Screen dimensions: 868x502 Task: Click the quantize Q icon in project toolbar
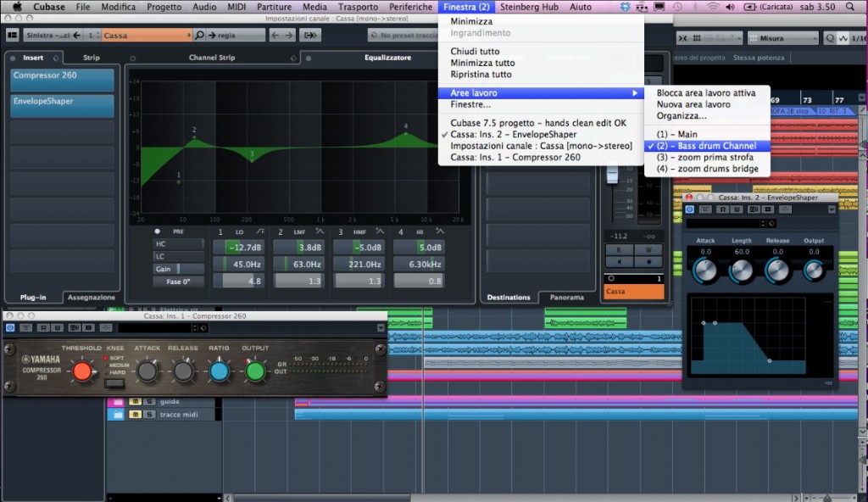tap(829, 38)
